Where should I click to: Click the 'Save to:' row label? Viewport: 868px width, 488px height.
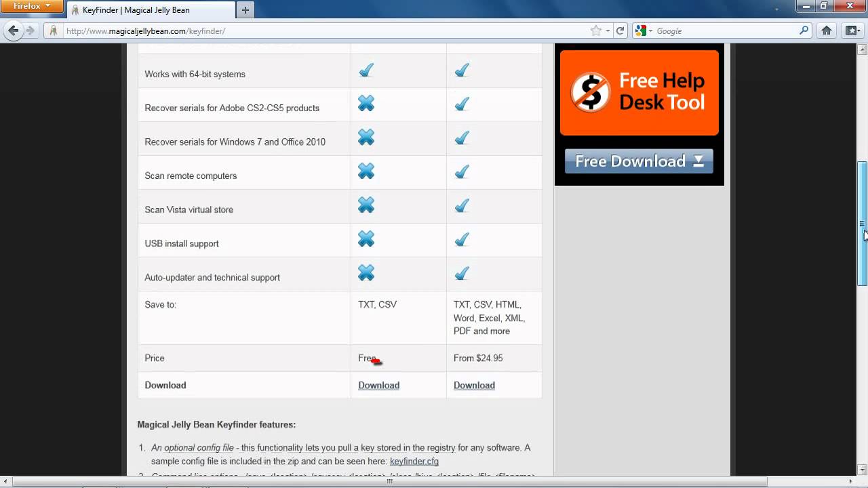coord(160,304)
